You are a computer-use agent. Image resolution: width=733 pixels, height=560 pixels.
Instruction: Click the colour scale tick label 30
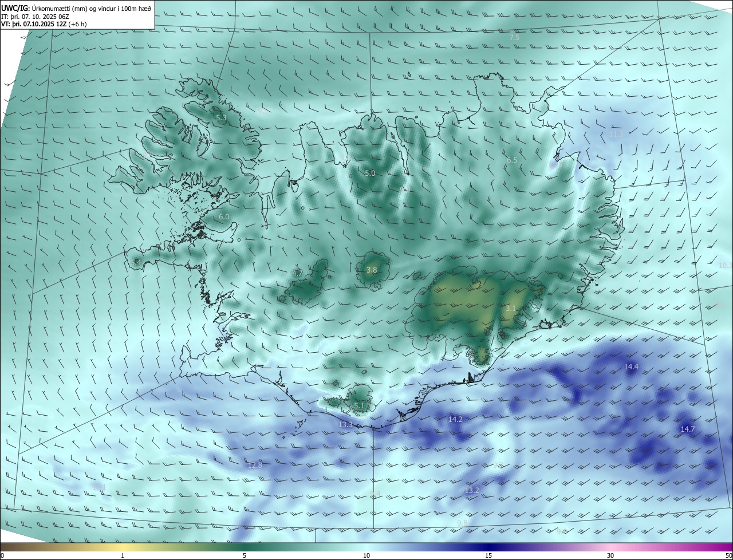610,555
